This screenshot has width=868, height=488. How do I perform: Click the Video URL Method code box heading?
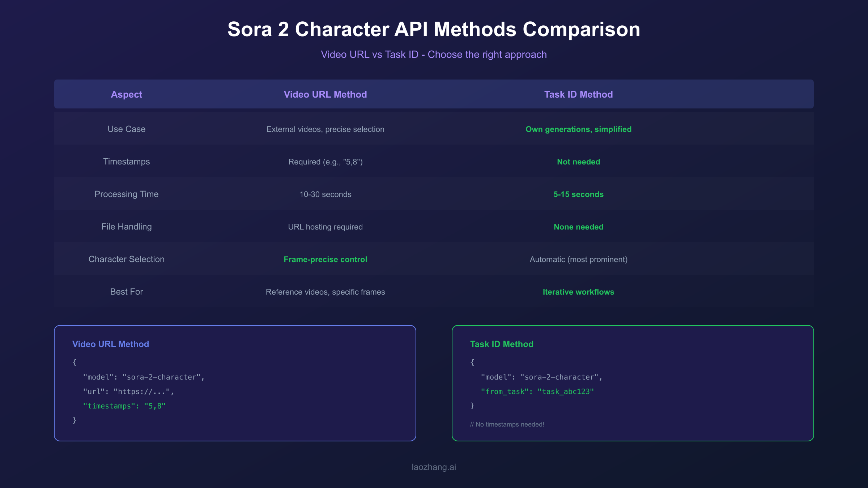click(x=110, y=344)
